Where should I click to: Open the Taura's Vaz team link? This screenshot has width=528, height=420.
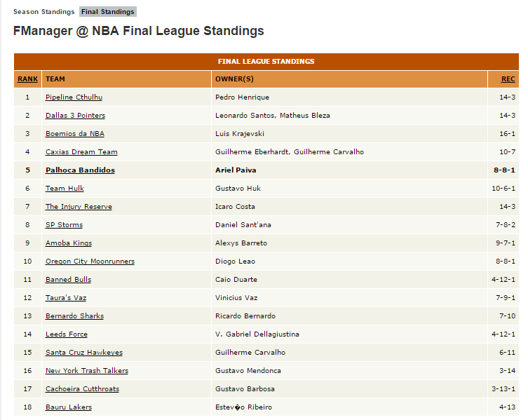pyautogui.click(x=66, y=298)
